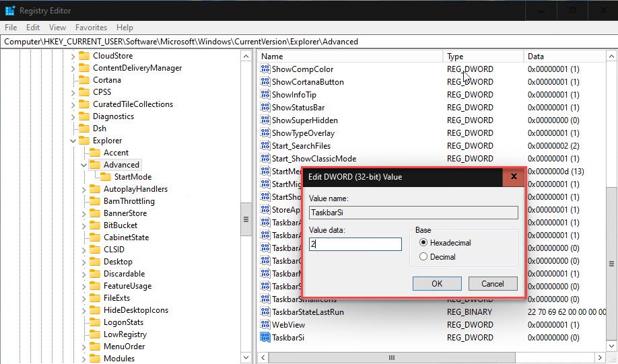The width and height of the screenshot is (618, 364).
Task: Expand the FeatureUsage tree node
Action: (83, 286)
